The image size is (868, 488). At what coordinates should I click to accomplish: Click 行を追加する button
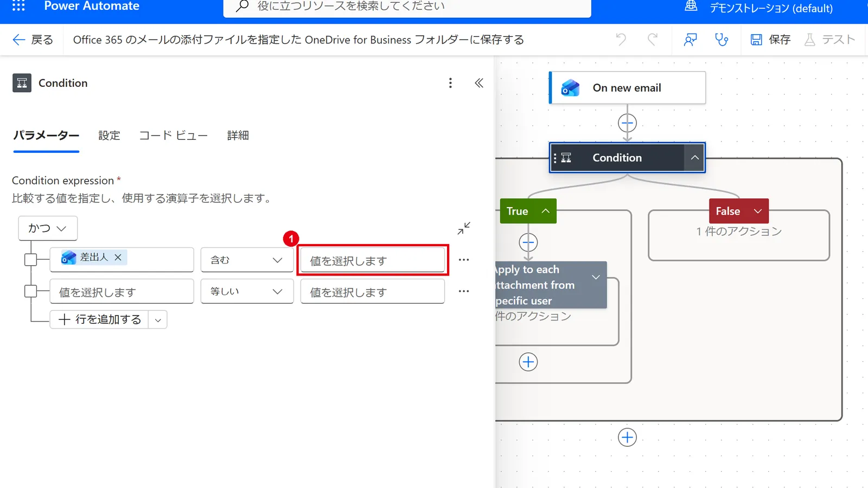click(x=99, y=320)
